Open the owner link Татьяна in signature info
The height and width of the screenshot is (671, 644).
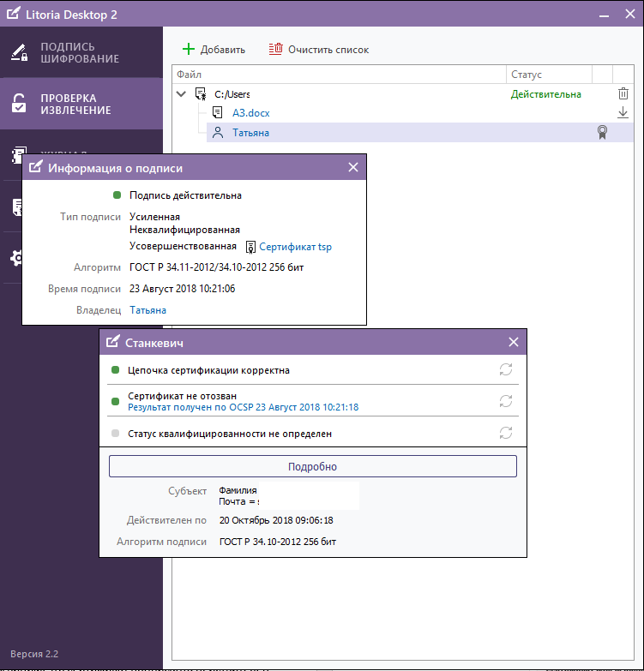[147, 310]
